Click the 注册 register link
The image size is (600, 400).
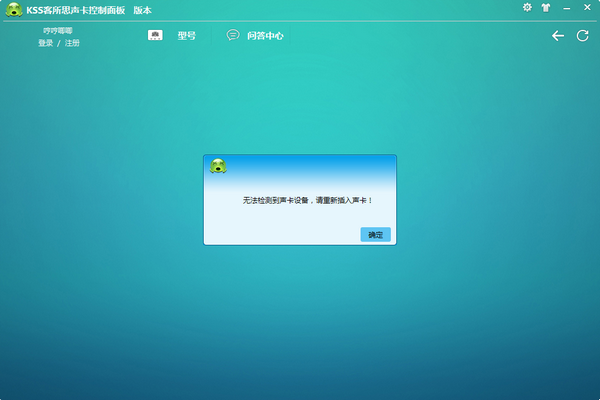pos(72,44)
